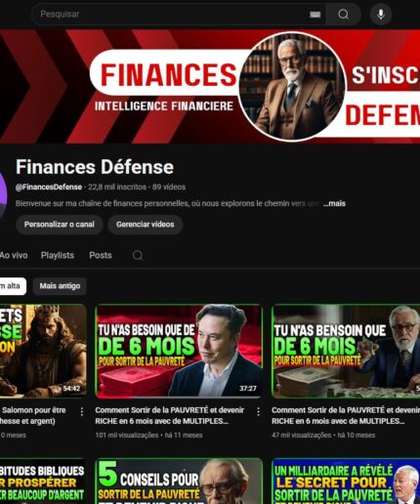Open options menu for Elon Musk video
Image resolution: width=420 pixels, height=504 pixels.
[x=258, y=412]
